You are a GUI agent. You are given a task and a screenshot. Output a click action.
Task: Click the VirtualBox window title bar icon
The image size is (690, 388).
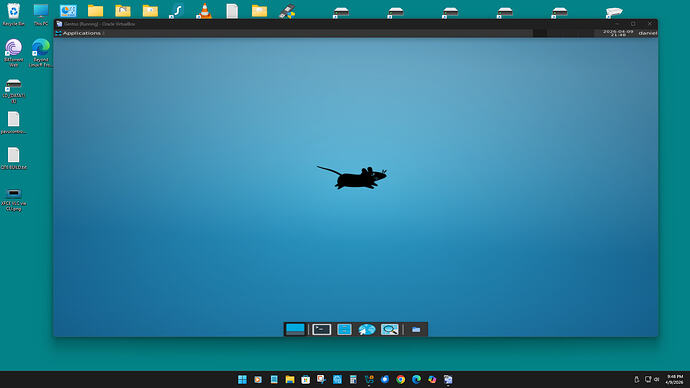coord(59,24)
